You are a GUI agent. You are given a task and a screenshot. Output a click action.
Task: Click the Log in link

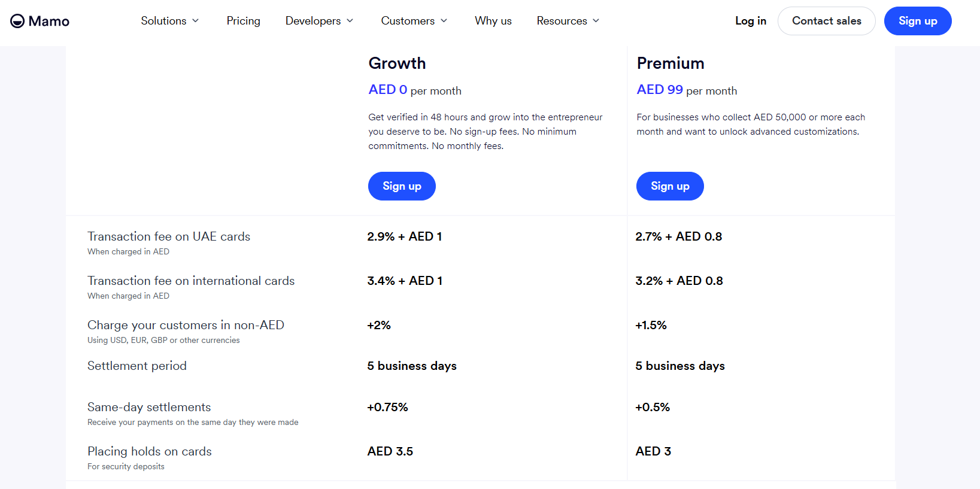(751, 21)
